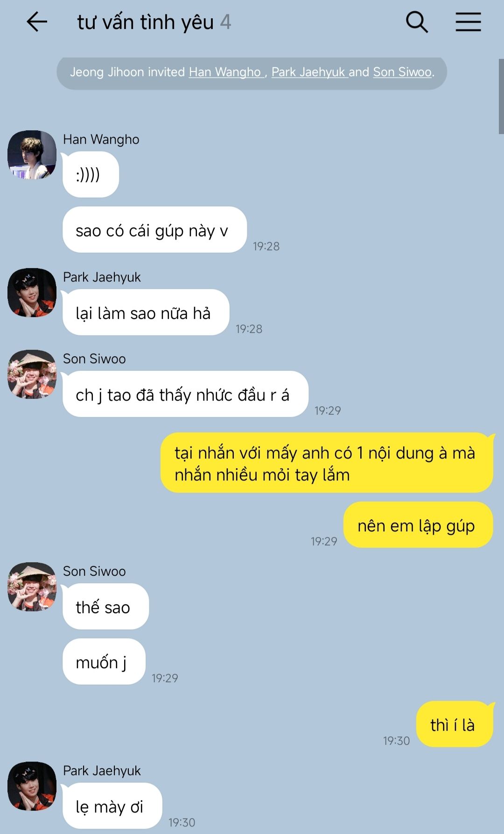Select the 'muốn j' message bubble
The image size is (504, 834).
104,662
